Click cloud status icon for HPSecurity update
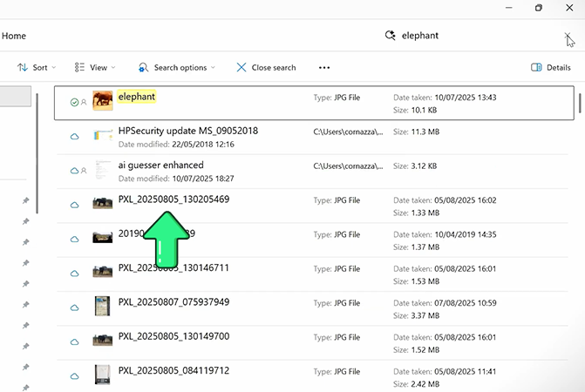Image resolution: width=585 pixels, height=392 pixels. coord(75,137)
